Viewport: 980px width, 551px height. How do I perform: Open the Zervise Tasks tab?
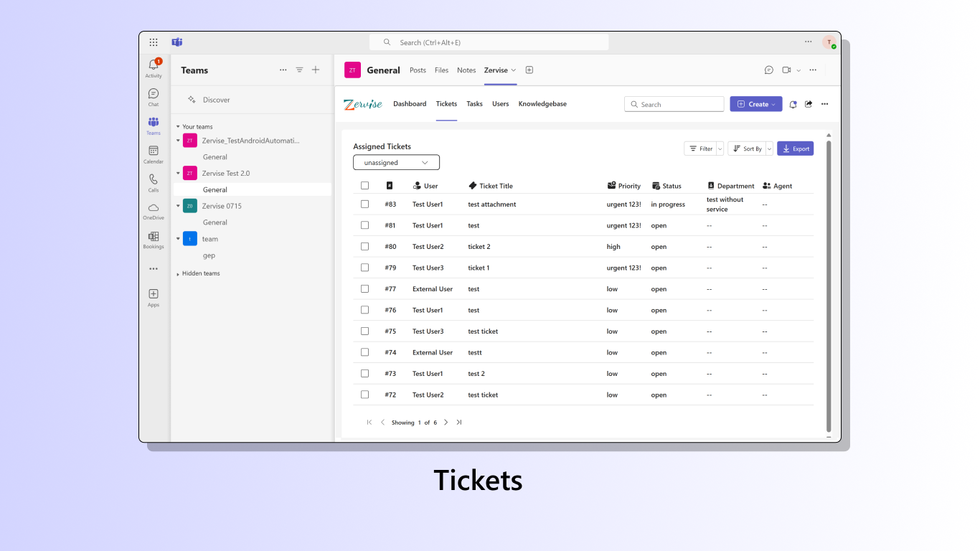click(x=474, y=104)
